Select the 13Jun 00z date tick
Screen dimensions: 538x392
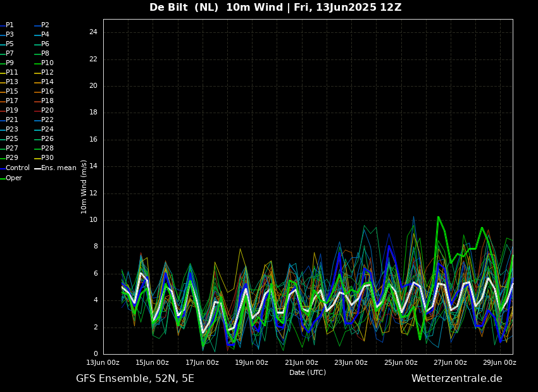(x=103, y=363)
